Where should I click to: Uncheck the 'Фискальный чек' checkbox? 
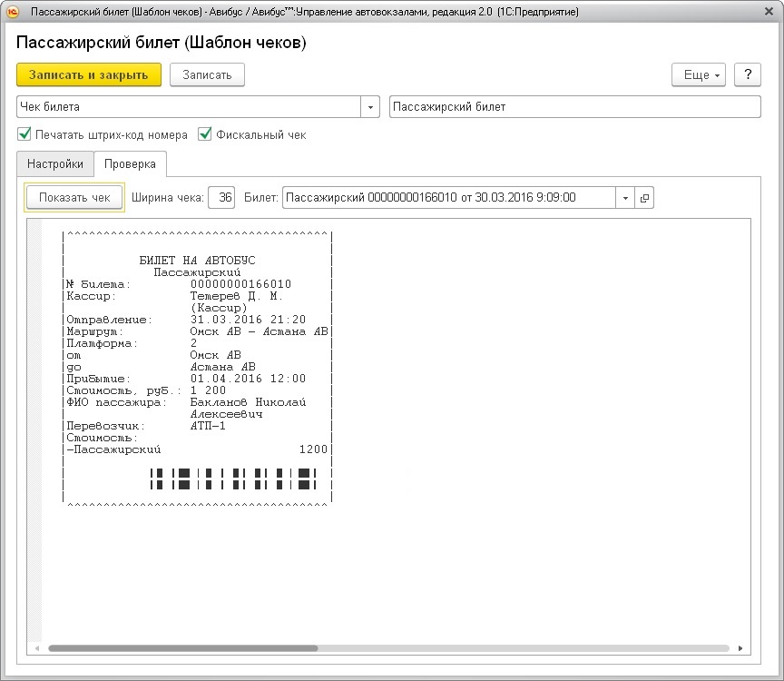click(205, 134)
